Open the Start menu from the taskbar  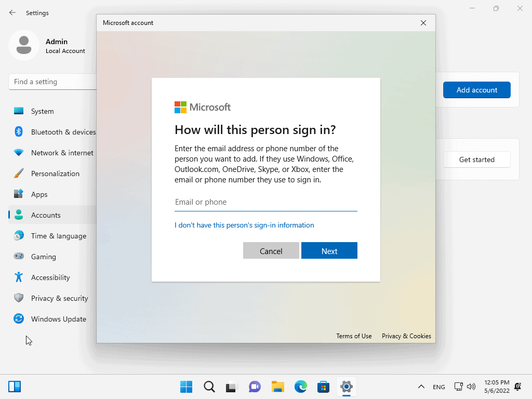point(185,387)
